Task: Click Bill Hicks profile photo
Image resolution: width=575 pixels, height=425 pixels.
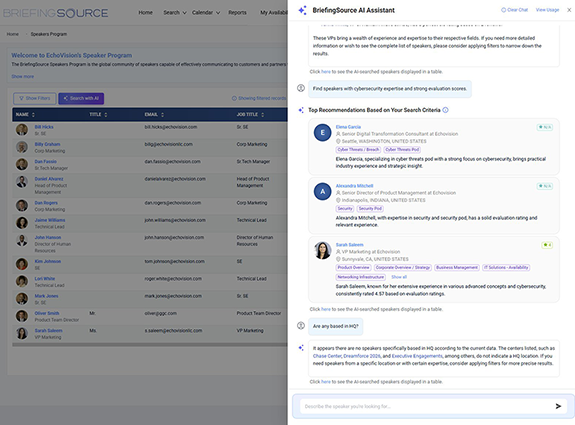Action: [x=22, y=130]
